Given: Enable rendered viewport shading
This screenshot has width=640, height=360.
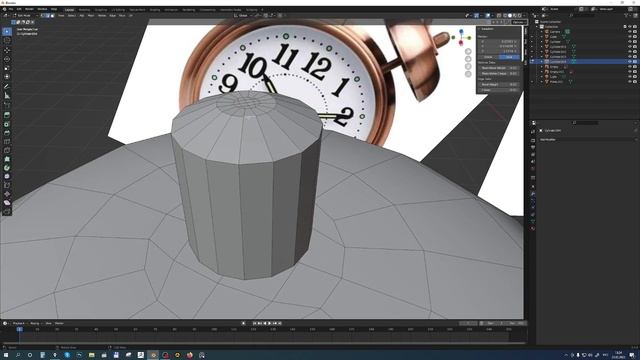Looking at the screenshot, I should 520,16.
